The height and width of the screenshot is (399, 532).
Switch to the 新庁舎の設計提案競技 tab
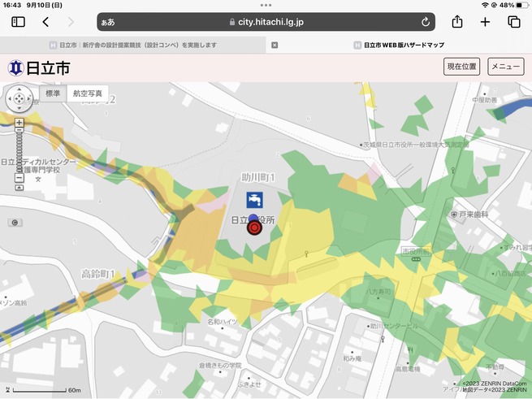[x=133, y=45]
